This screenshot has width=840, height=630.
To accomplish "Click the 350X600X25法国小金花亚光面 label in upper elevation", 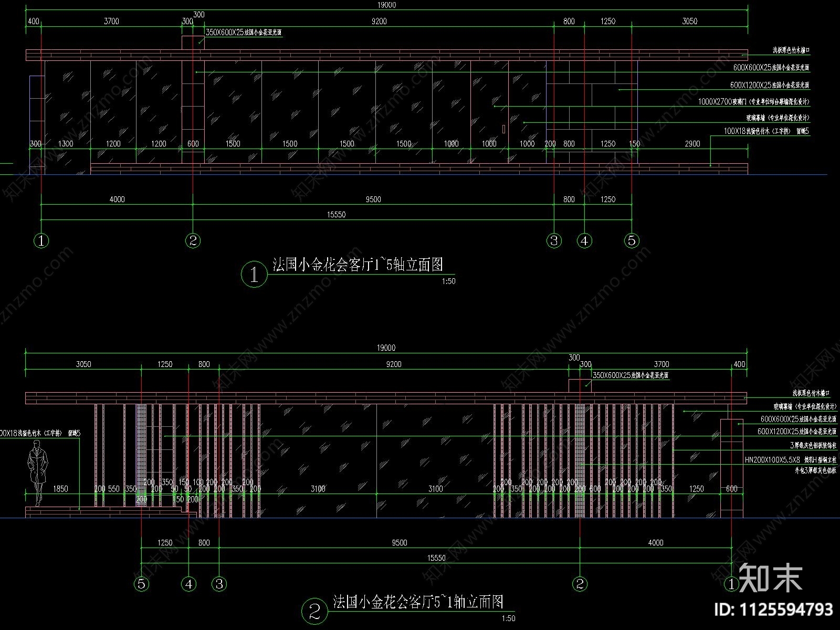I will (x=244, y=33).
